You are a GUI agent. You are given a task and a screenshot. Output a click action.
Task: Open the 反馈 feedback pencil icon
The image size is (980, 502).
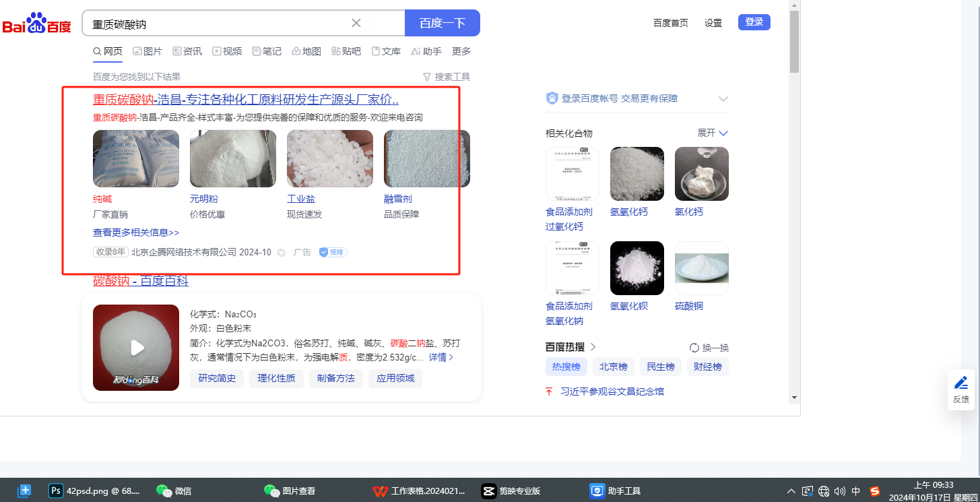[961, 383]
